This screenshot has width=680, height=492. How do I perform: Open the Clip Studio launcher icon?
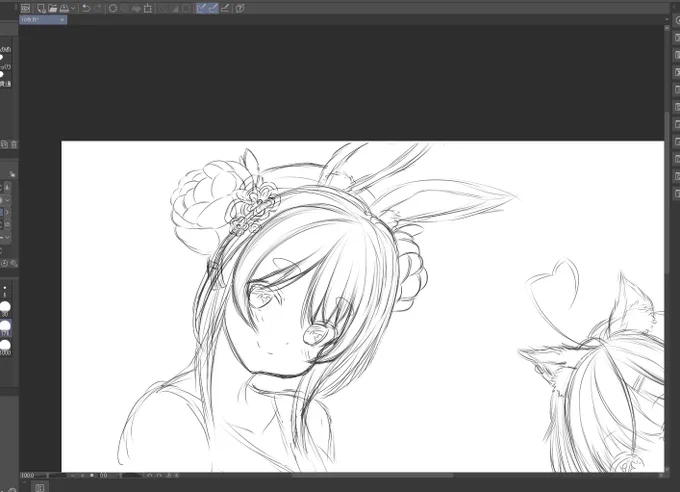(26, 8)
